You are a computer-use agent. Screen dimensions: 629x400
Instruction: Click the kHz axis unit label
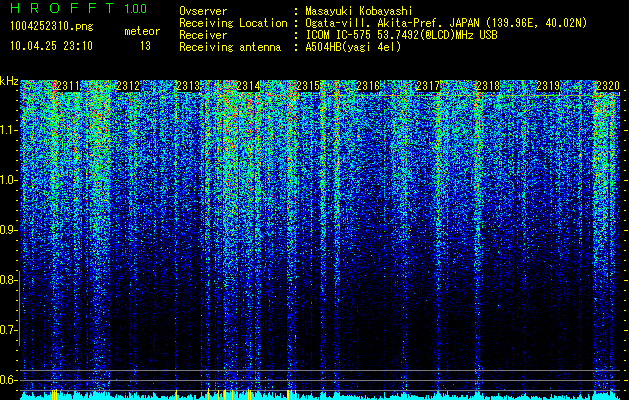click(x=9, y=81)
